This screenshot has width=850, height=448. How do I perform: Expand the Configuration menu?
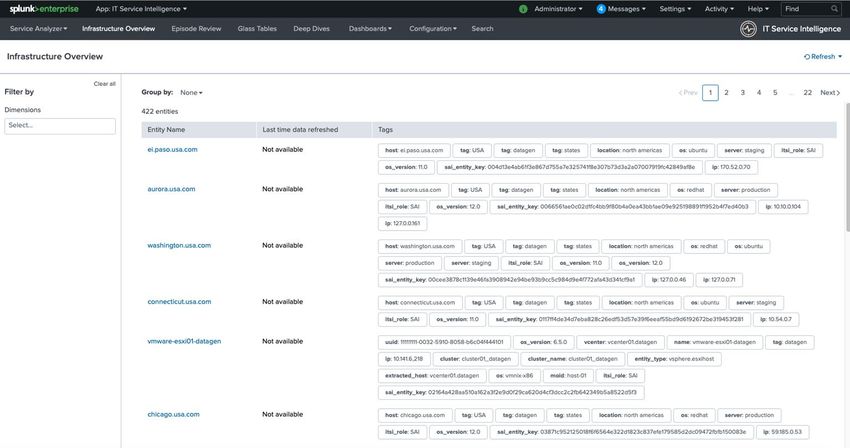point(433,29)
